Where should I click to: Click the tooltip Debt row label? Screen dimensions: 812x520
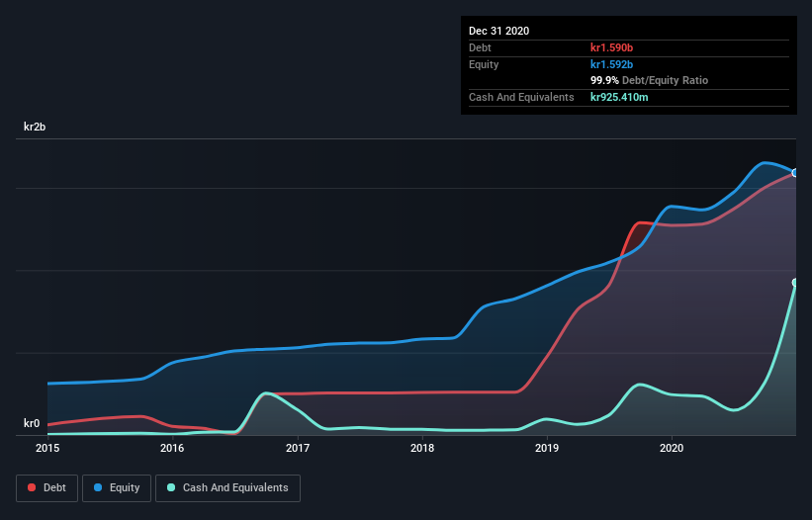click(480, 47)
